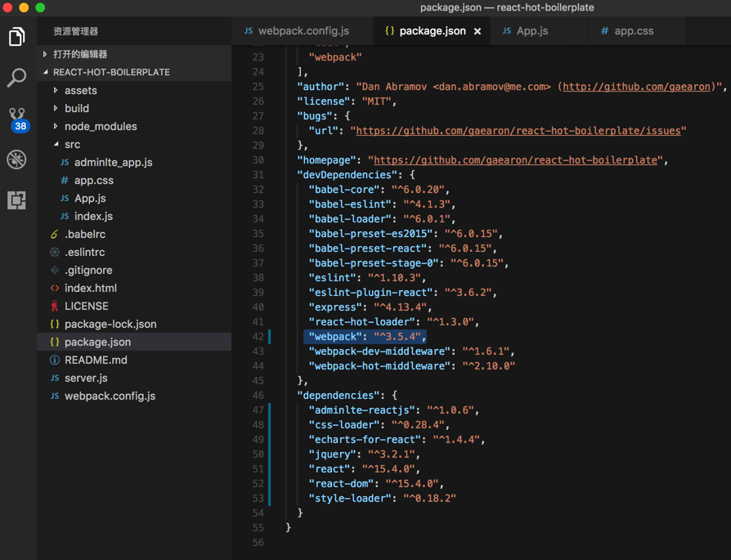Expand the assets folder
Viewport: 731px width, 560px height.
coord(80,90)
